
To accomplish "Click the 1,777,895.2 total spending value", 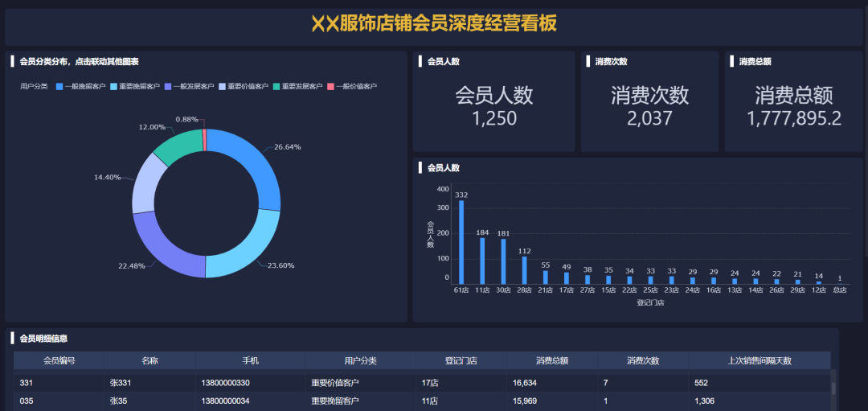I will (x=794, y=118).
